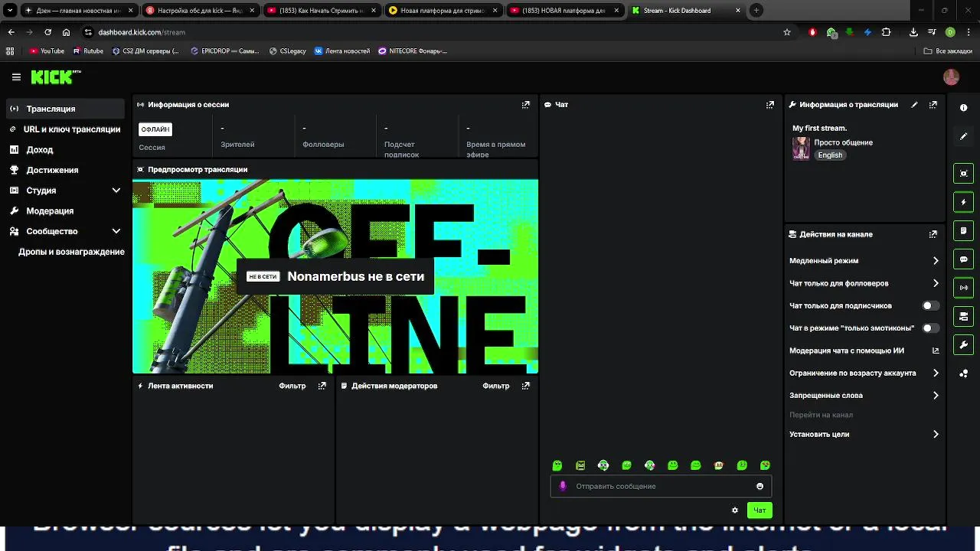Toggle the chat bubble icon in right sidebar
980x551 pixels.
point(963,259)
